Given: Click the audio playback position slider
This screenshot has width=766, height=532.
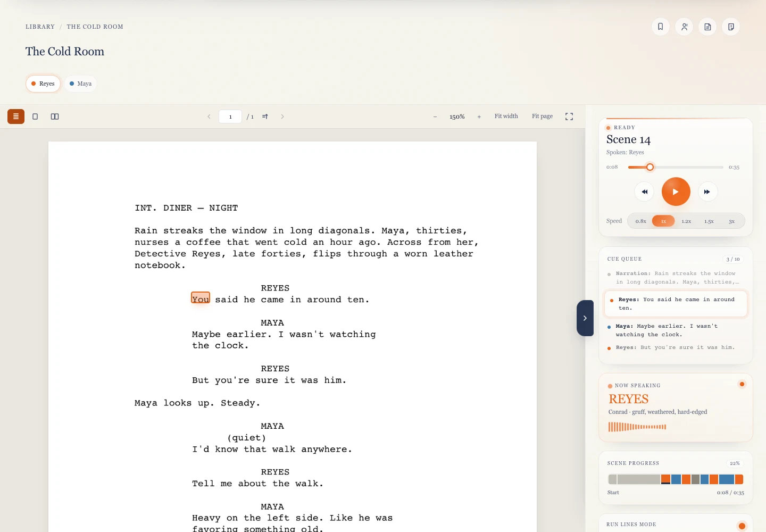Looking at the screenshot, I should [x=676, y=167].
